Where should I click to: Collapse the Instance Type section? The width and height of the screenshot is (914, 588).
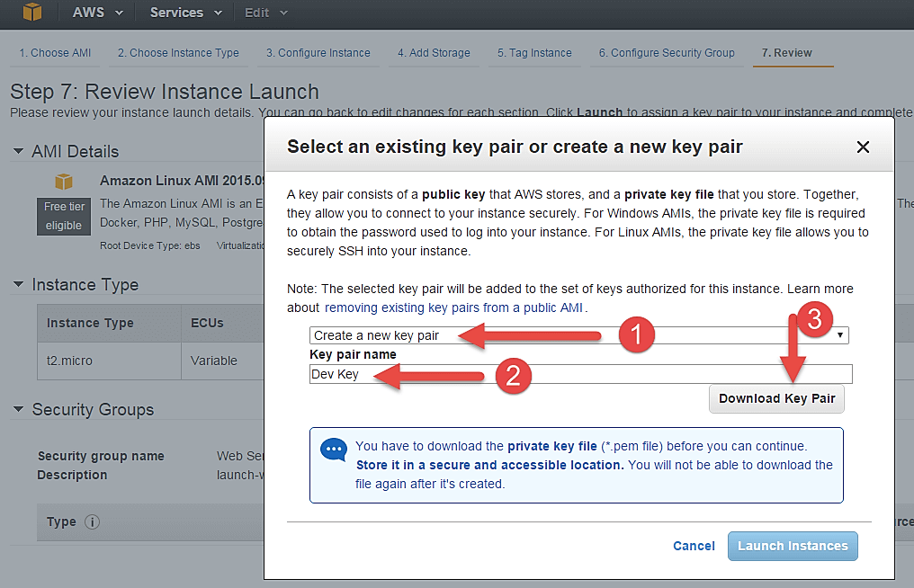tap(18, 284)
